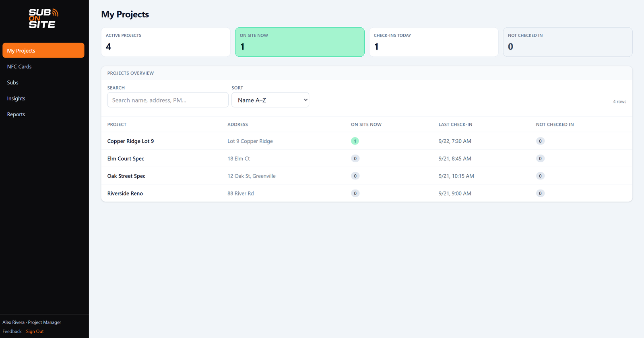Click Riverside Reno's not-checked-in badge
Viewport: 644px width, 338px height.
coord(540,194)
